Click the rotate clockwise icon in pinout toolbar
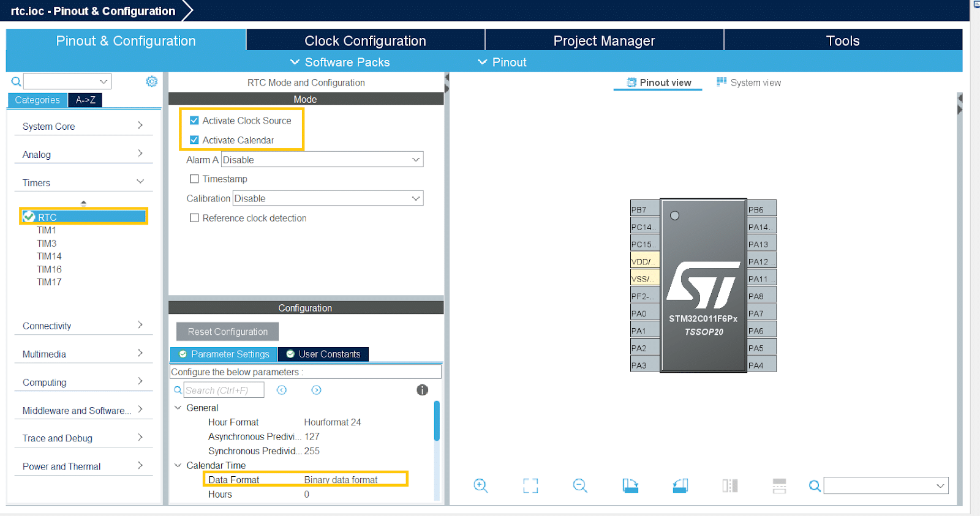 click(630, 486)
